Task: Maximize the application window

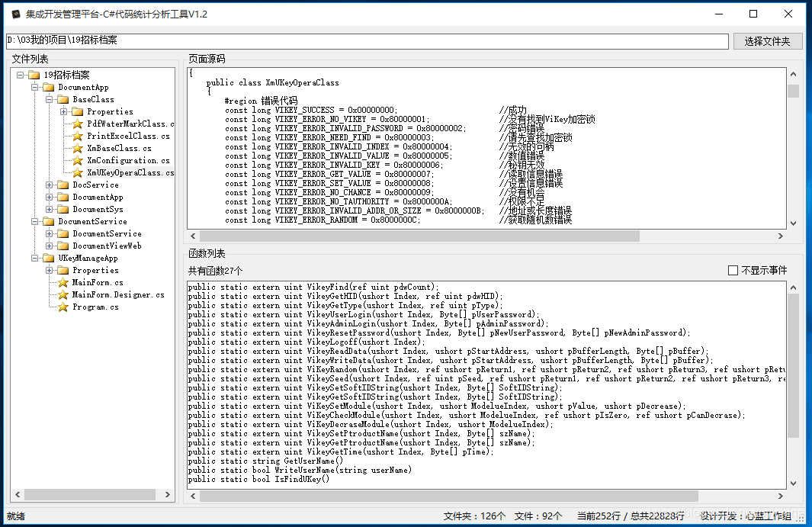Action: [753, 14]
